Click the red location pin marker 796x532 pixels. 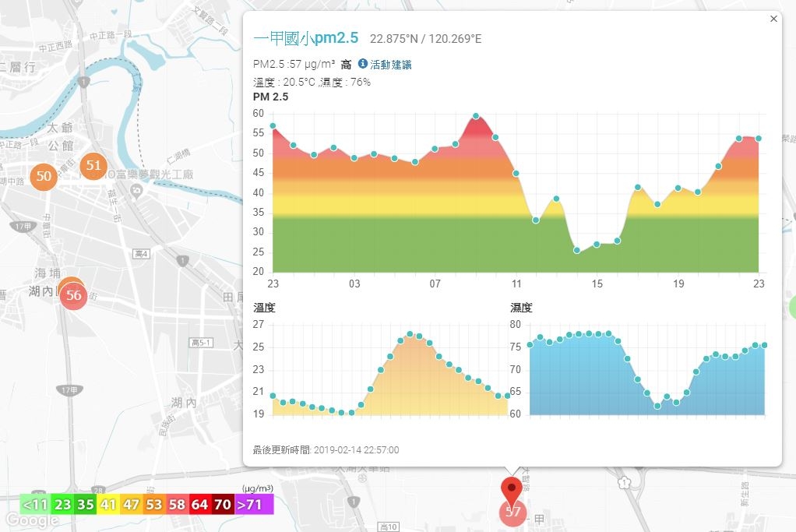[511, 491]
